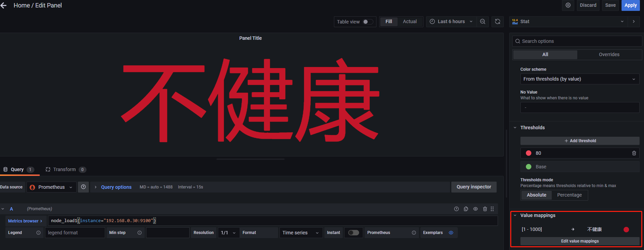The width and height of the screenshot is (644, 250).
Task: Click the back arrow next to Home
Action: tap(4, 5)
